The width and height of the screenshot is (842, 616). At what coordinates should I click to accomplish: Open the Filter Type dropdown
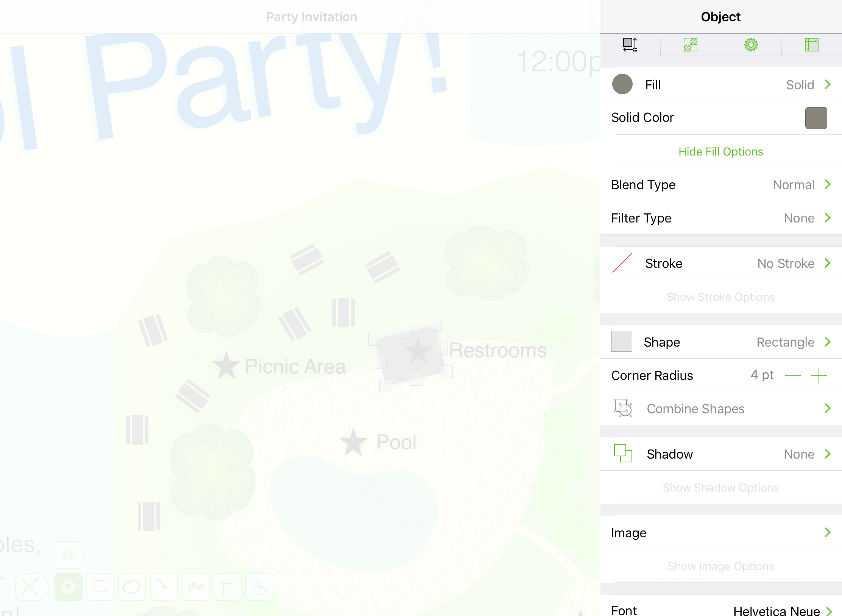click(720, 218)
